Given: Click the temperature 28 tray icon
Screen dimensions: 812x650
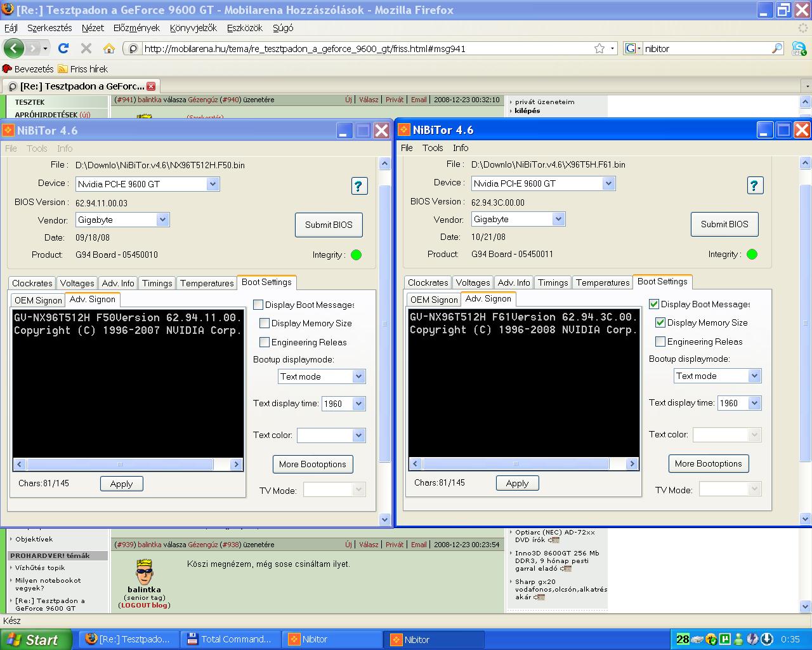Looking at the screenshot, I should pos(683,639).
